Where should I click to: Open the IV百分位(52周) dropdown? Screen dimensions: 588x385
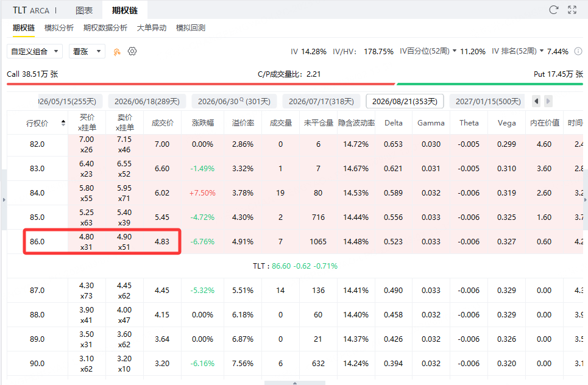(x=428, y=51)
